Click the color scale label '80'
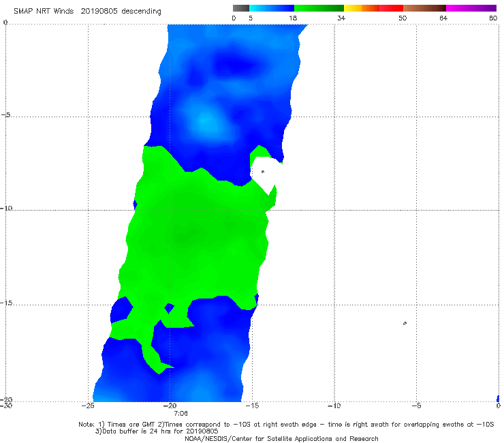504x443 pixels. (x=493, y=18)
